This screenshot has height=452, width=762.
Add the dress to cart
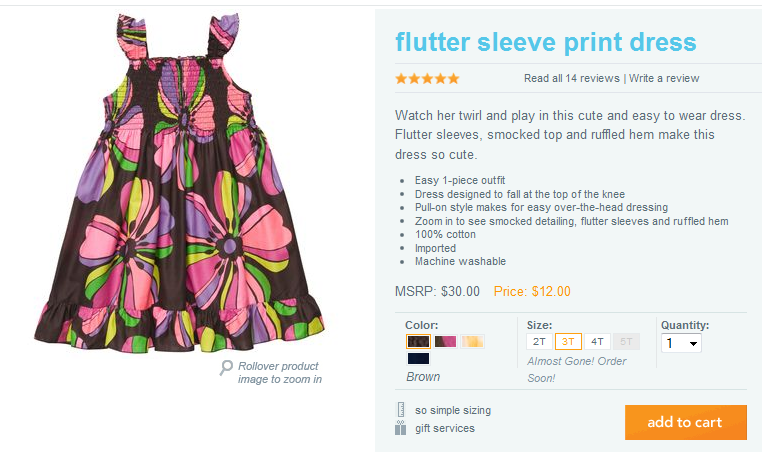click(685, 422)
